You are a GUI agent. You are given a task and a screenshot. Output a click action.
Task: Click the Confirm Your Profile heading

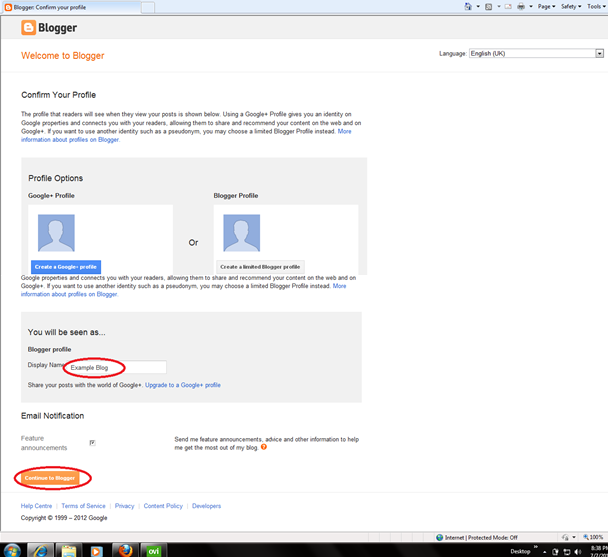click(59, 95)
